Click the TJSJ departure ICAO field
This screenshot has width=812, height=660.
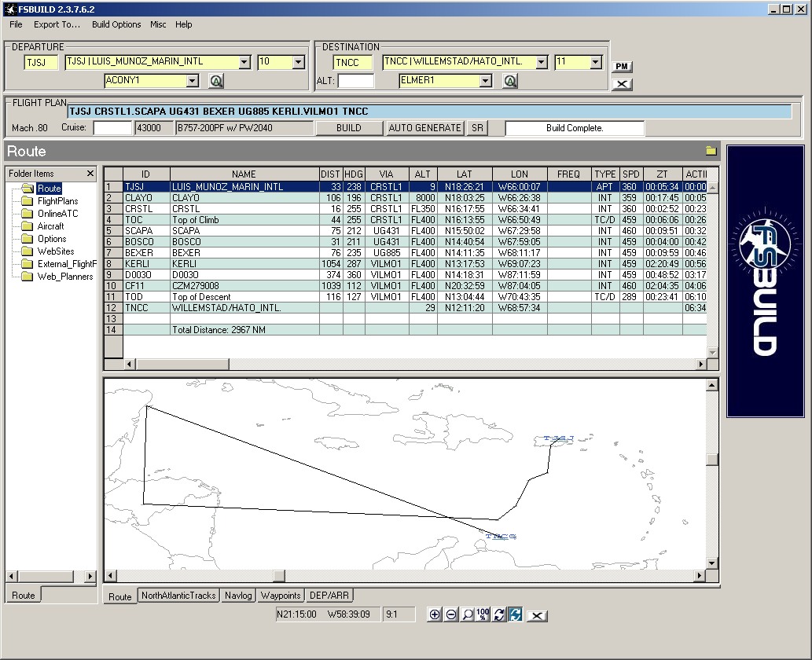click(x=41, y=63)
